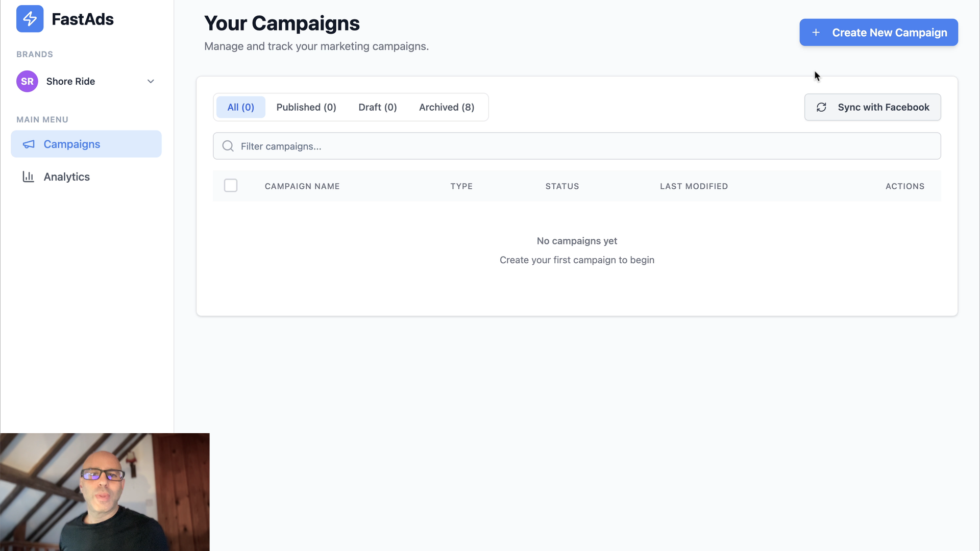The height and width of the screenshot is (551, 980).
Task: Click the sync refresh icon near Facebook button
Action: click(821, 107)
